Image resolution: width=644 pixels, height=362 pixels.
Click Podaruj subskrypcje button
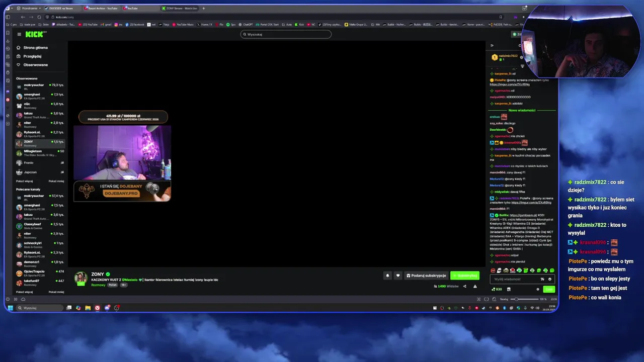click(x=427, y=276)
